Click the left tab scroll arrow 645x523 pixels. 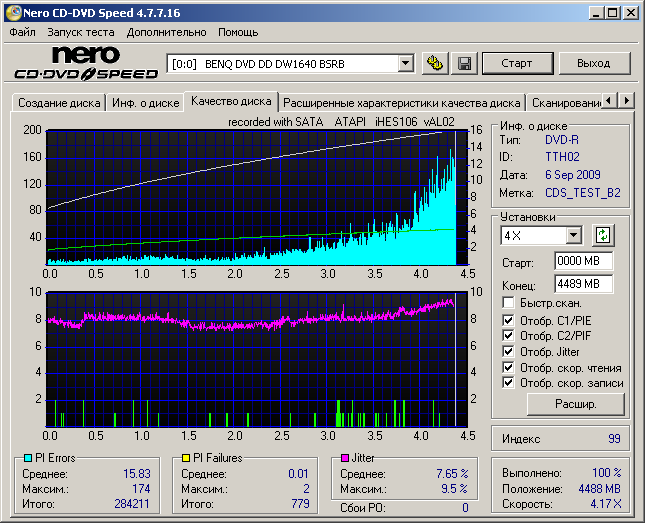point(610,100)
